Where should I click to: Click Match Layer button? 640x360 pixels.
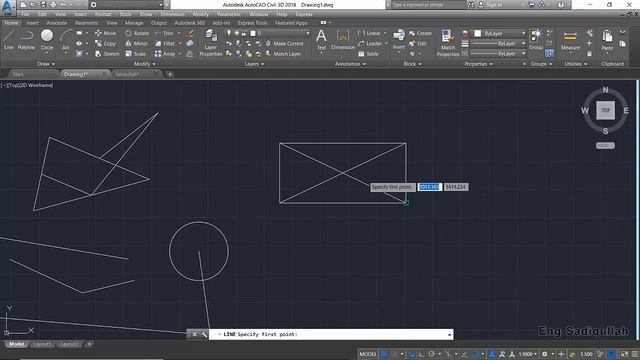pos(283,53)
